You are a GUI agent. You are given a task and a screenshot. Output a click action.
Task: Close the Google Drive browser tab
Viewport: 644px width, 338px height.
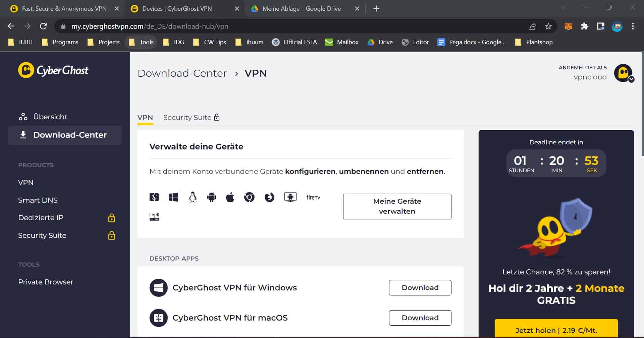(x=357, y=9)
